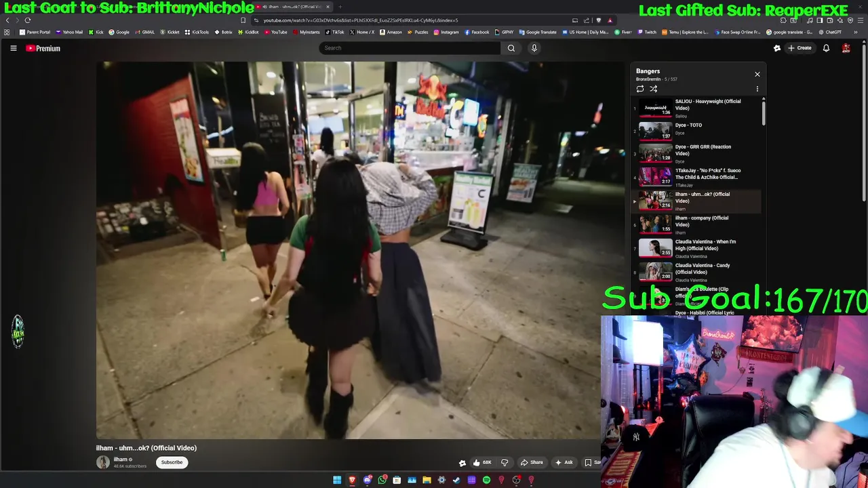The width and height of the screenshot is (868, 488).
Task: Open Spotify from taskbar
Action: 486,480
